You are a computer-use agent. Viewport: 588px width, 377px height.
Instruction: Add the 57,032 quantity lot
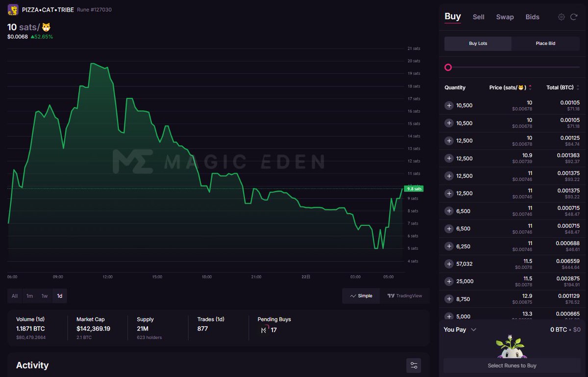(449, 264)
